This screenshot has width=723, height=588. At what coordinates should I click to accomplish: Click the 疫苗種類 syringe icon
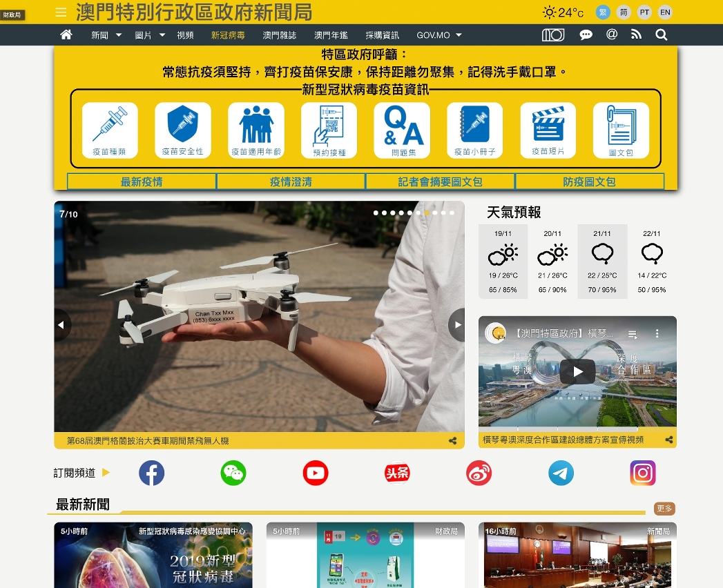coord(110,130)
